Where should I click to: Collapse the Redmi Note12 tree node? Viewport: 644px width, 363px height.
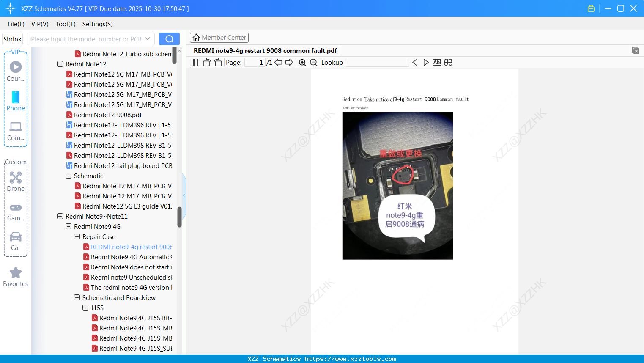pos(60,64)
